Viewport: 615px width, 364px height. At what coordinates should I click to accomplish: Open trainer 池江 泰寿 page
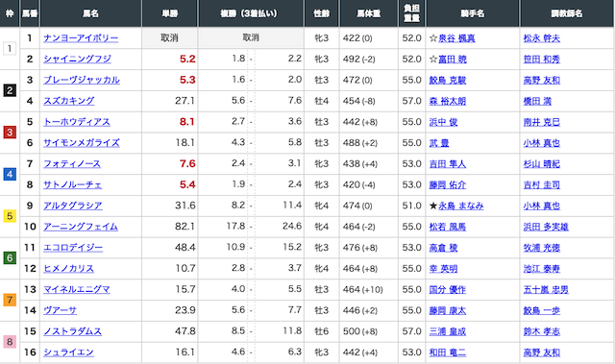[541, 269]
